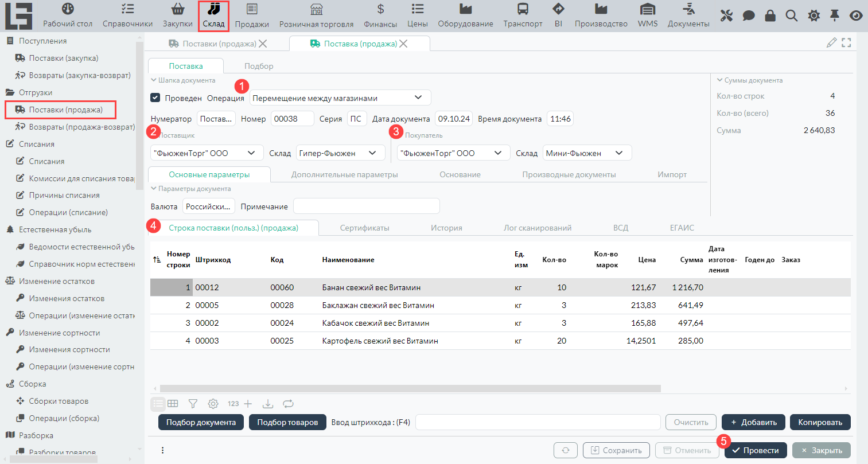Click the Провести button
This screenshot has width=868, height=464.
[755, 450]
